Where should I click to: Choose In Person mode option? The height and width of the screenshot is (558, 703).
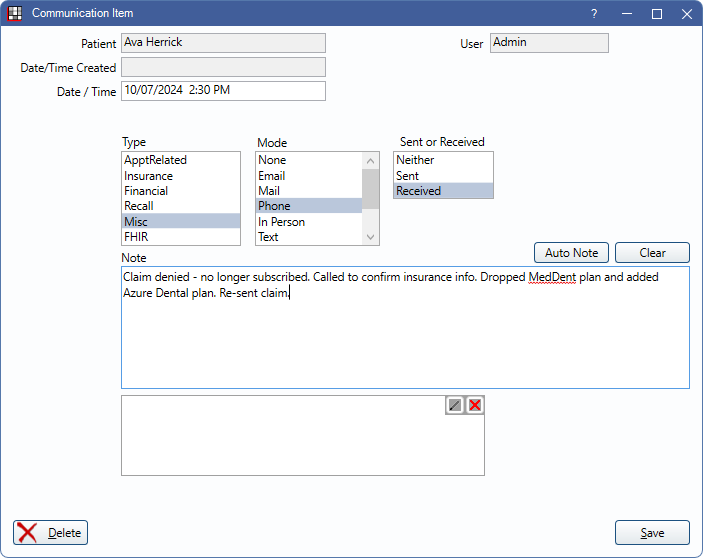281,222
